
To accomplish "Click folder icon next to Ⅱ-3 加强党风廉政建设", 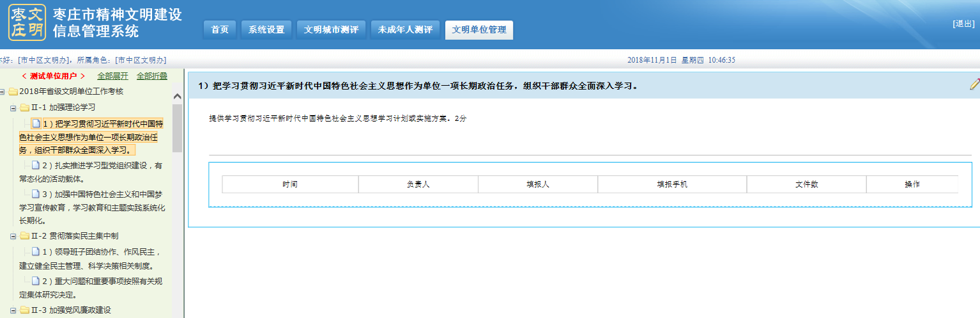I will [x=24, y=310].
